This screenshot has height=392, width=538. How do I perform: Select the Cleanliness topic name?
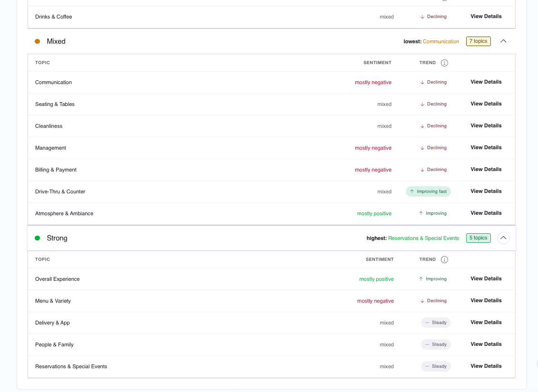pos(49,126)
